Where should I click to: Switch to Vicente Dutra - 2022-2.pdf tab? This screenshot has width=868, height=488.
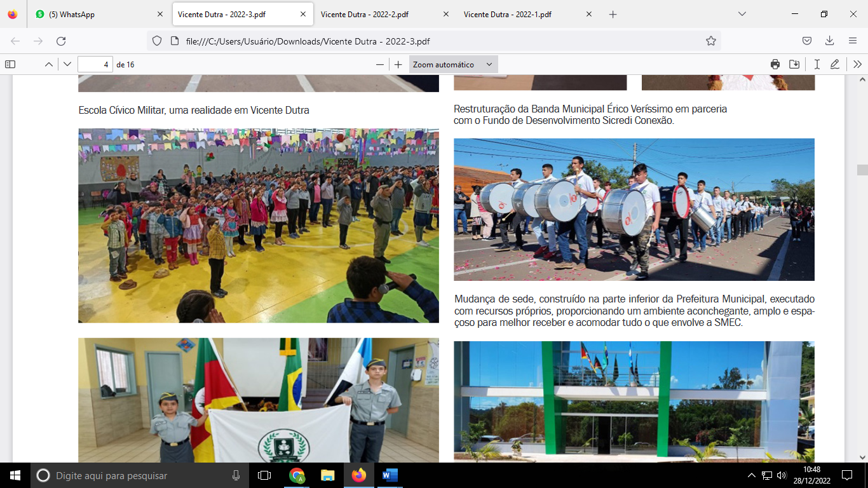[385, 14]
